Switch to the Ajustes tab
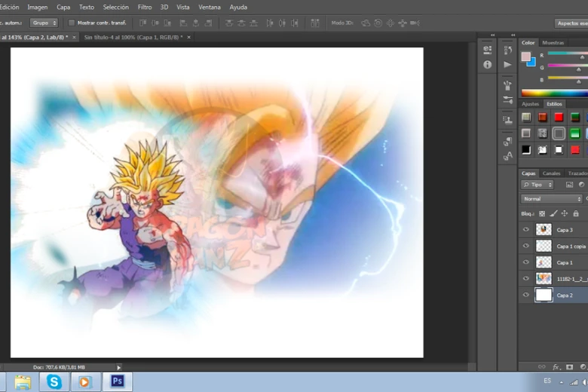This screenshot has height=392, width=588. click(530, 104)
